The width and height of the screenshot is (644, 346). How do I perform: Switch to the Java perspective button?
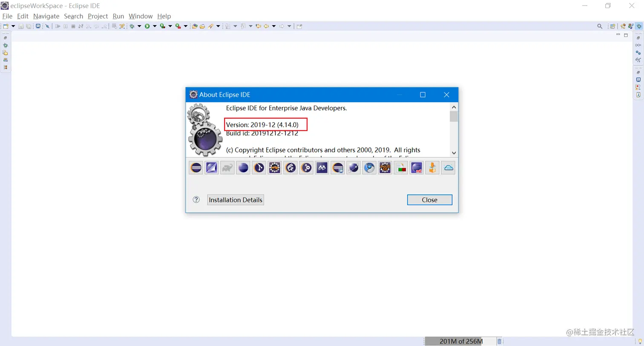point(630,26)
